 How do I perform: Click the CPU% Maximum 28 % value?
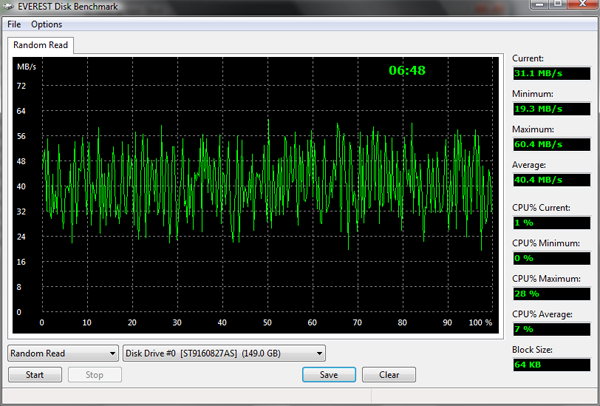pos(551,294)
